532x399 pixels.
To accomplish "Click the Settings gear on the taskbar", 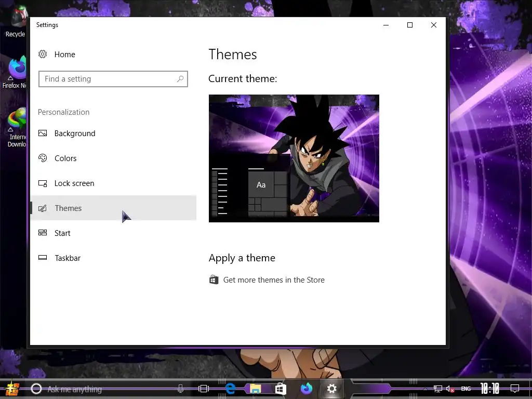I will (332, 389).
